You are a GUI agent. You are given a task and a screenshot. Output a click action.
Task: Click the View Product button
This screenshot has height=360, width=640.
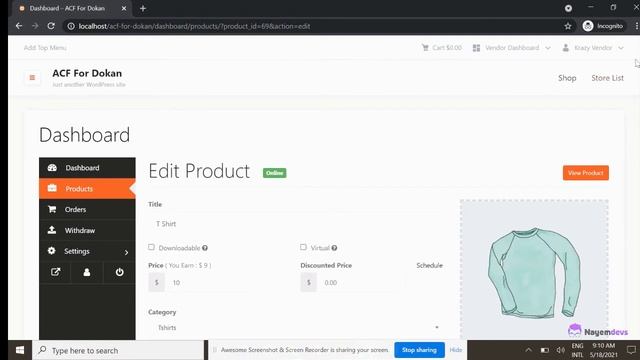tap(586, 173)
